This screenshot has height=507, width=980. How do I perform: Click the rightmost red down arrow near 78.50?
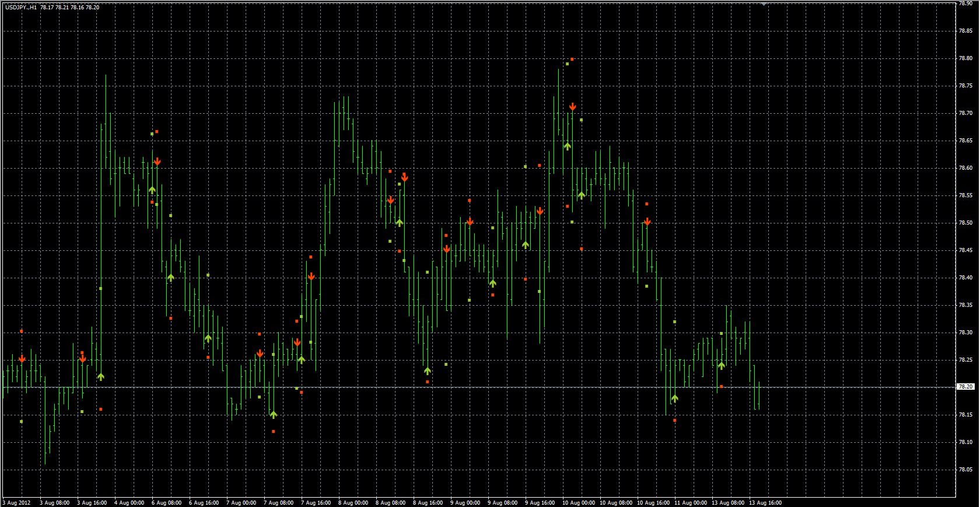tap(647, 222)
